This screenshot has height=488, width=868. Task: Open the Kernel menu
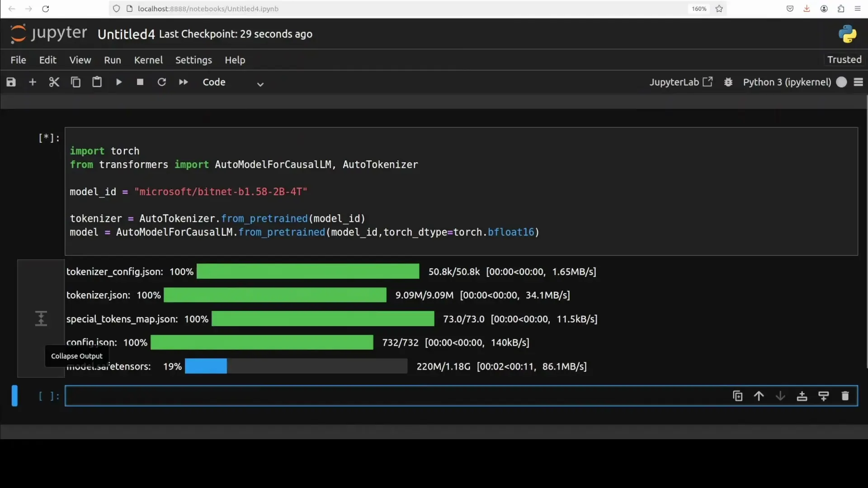point(148,60)
